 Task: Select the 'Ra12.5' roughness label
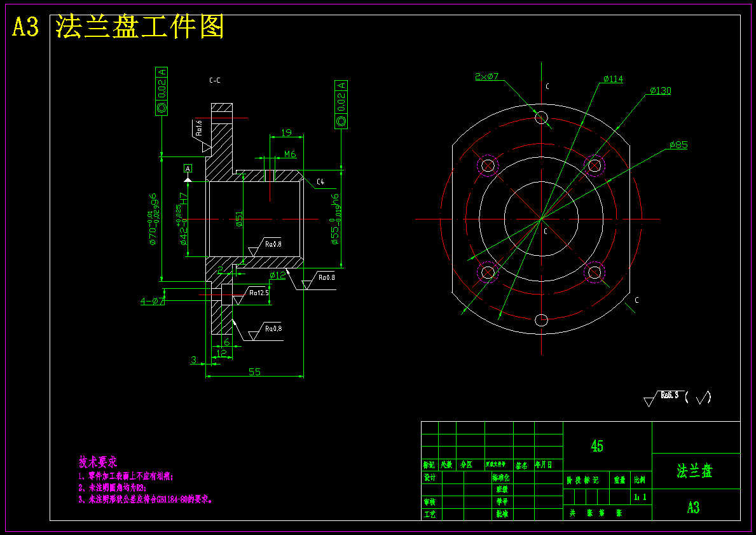point(259,293)
